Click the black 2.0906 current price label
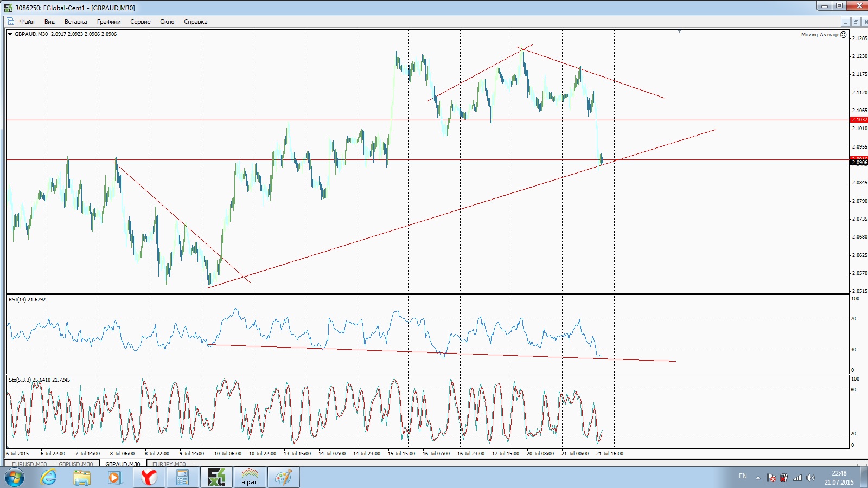The height and width of the screenshot is (488, 868). tap(859, 163)
